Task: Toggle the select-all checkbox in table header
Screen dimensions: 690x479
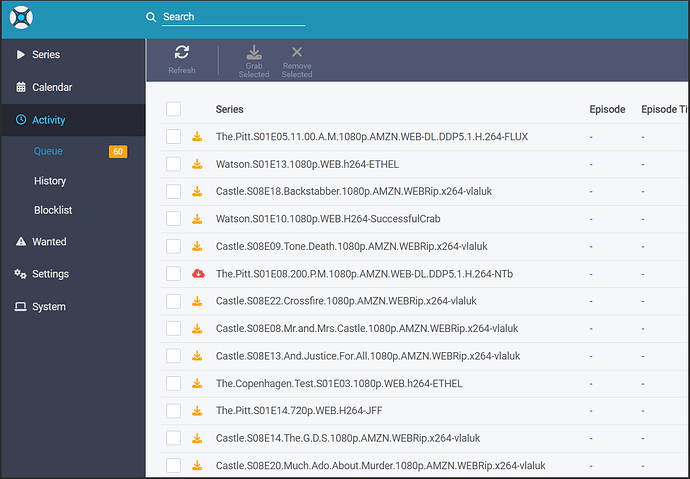Action: (x=174, y=109)
